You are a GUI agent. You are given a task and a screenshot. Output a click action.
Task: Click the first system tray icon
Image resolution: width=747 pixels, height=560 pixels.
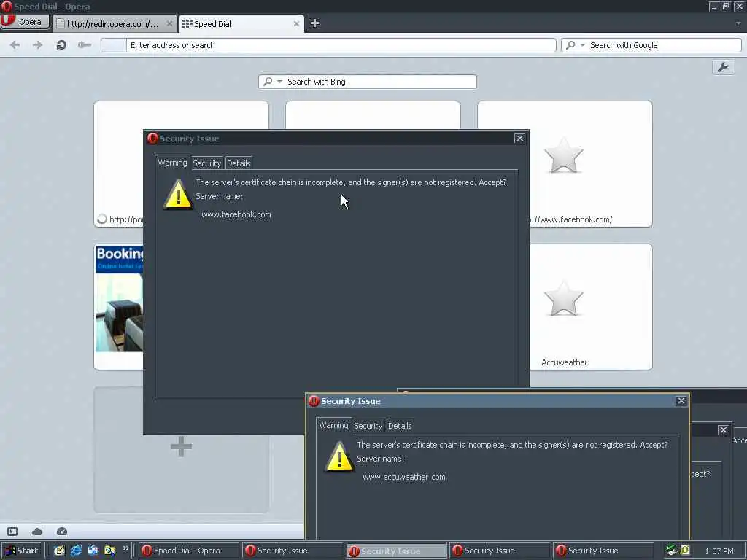[671, 550]
